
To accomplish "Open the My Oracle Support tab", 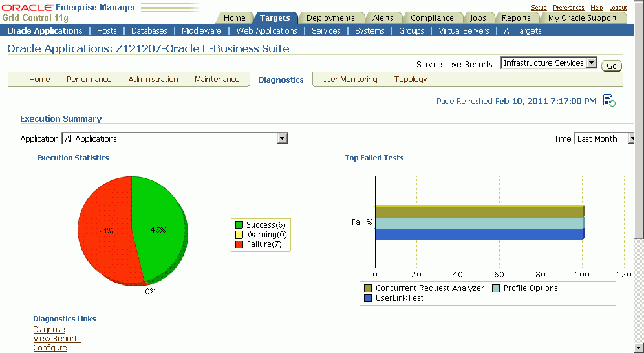I will coord(582,17).
